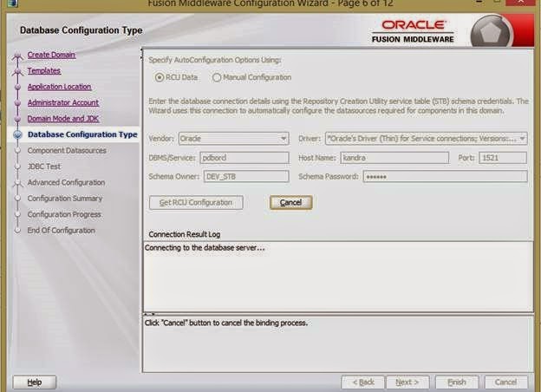This screenshot has width=541, height=392.
Task: Go Back to previous wizard page
Action: (x=363, y=382)
